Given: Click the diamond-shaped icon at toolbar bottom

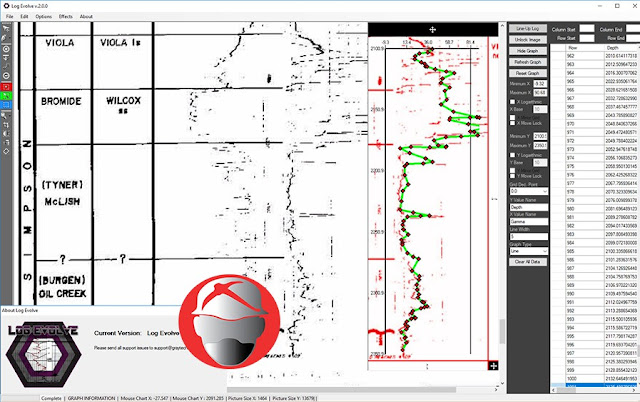Looking at the screenshot, I should click(x=6, y=151).
